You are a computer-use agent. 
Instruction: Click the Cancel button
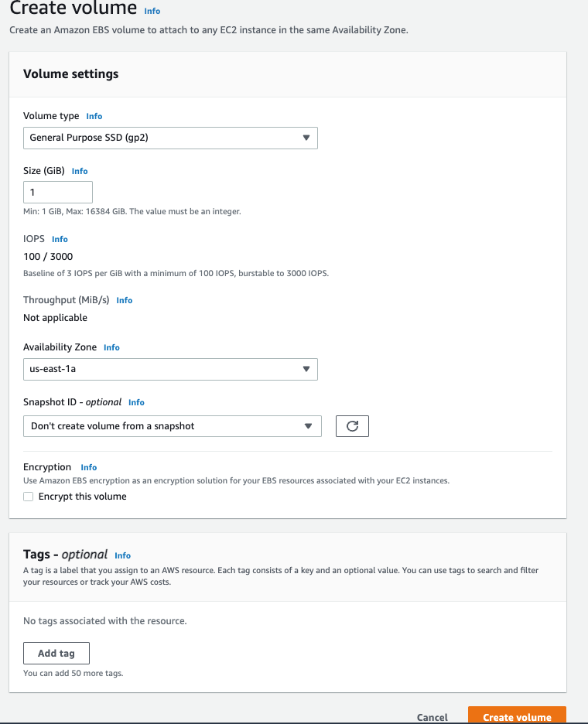click(x=432, y=717)
